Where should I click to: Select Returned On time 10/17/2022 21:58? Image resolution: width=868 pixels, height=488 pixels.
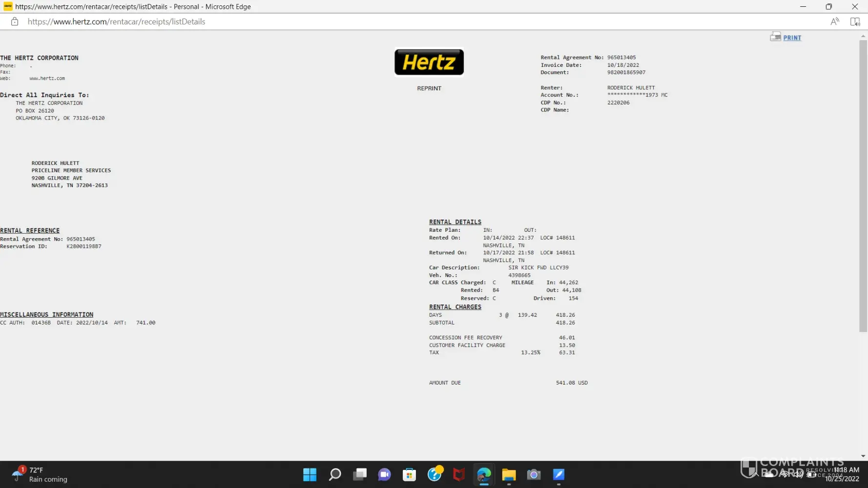click(508, 253)
